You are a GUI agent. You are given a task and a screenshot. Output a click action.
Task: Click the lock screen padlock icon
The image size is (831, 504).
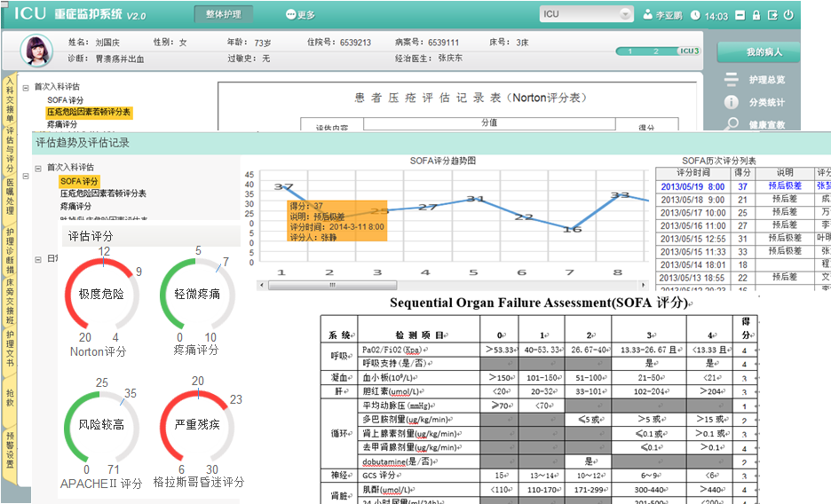pyautogui.click(x=756, y=15)
